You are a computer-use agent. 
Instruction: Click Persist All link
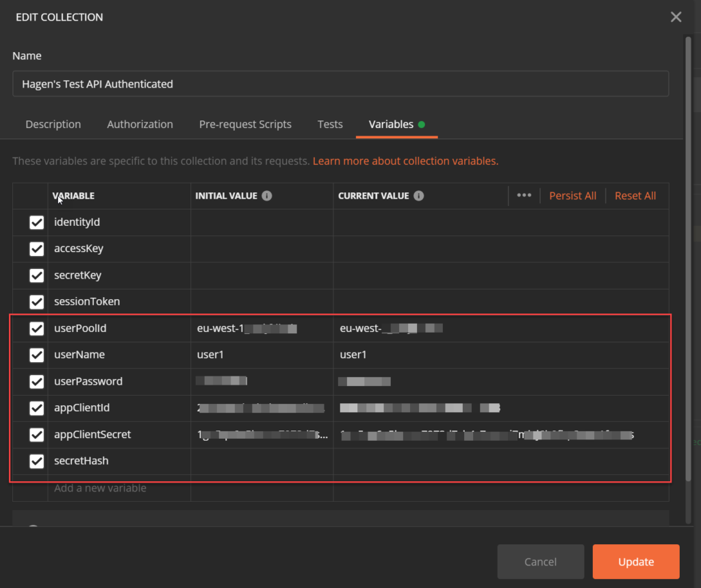pos(572,196)
